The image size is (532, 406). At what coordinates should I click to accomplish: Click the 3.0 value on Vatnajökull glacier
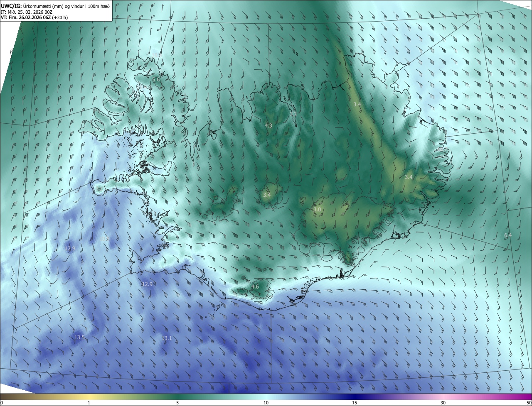tap(317, 210)
